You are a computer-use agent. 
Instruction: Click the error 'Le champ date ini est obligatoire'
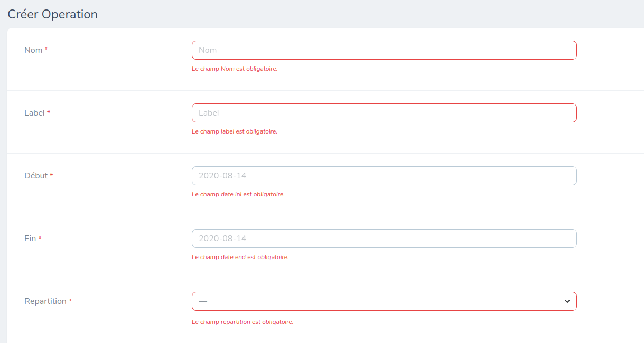pyautogui.click(x=239, y=194)
